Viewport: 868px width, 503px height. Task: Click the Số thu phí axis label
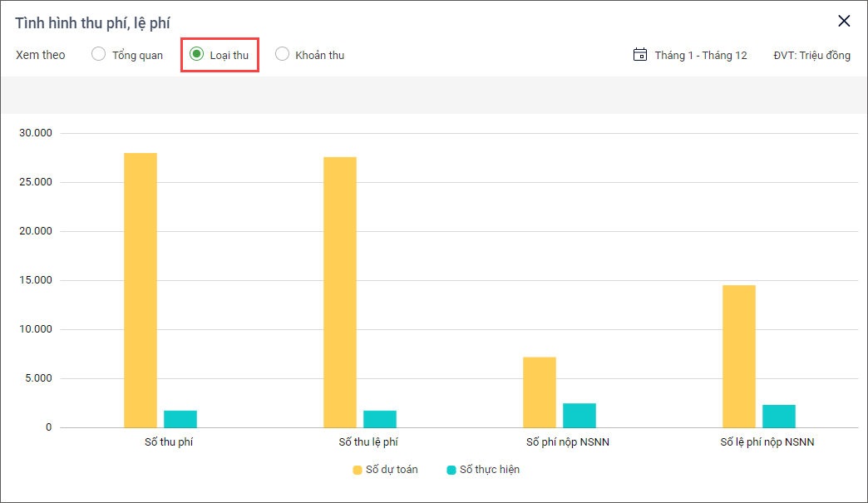pyautogui.click(x=169, y=442)
